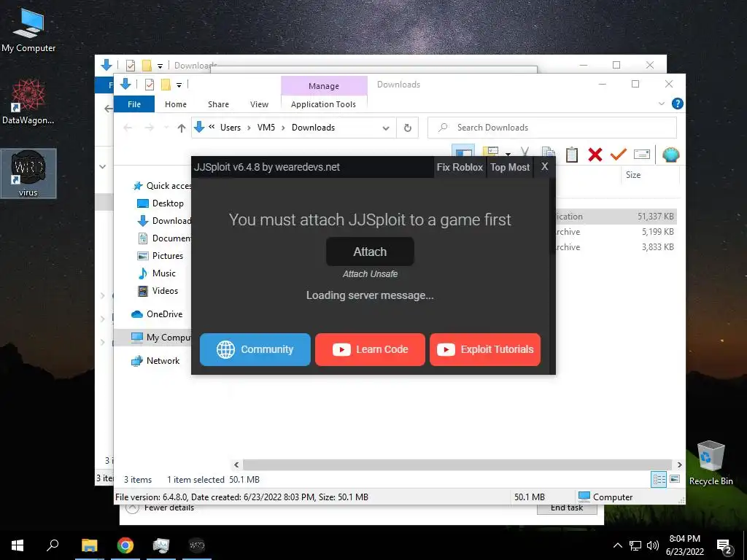Click the Attach Unsafe link
747x560 pixels.
click(370, 274)
